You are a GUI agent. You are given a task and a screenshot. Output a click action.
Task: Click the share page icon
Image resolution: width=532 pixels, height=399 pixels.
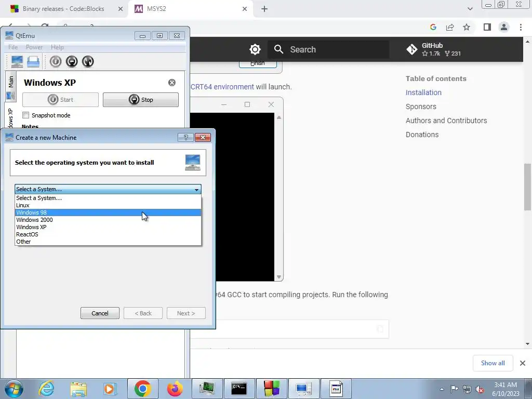[x=450, y=27]
